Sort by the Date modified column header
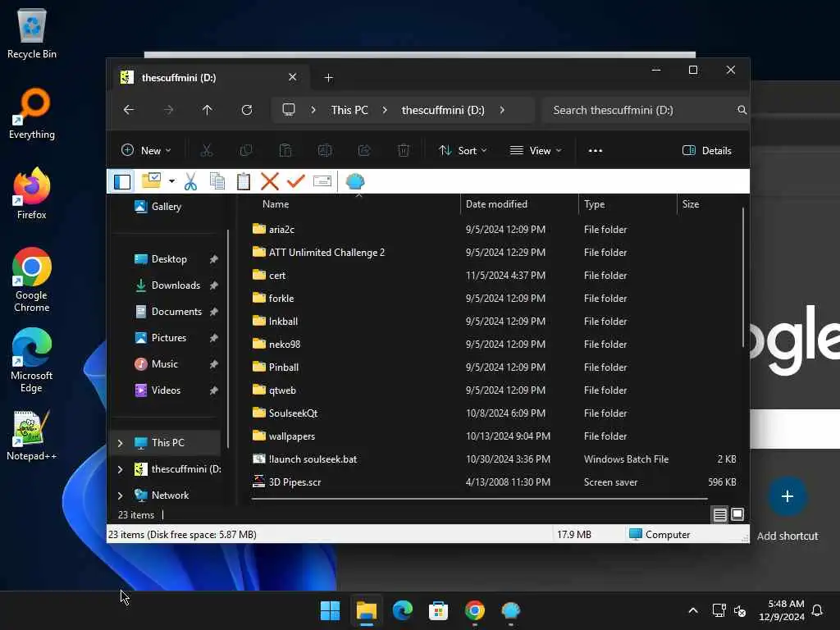Viewport: 840px width, 630px height. coord(519,204)
